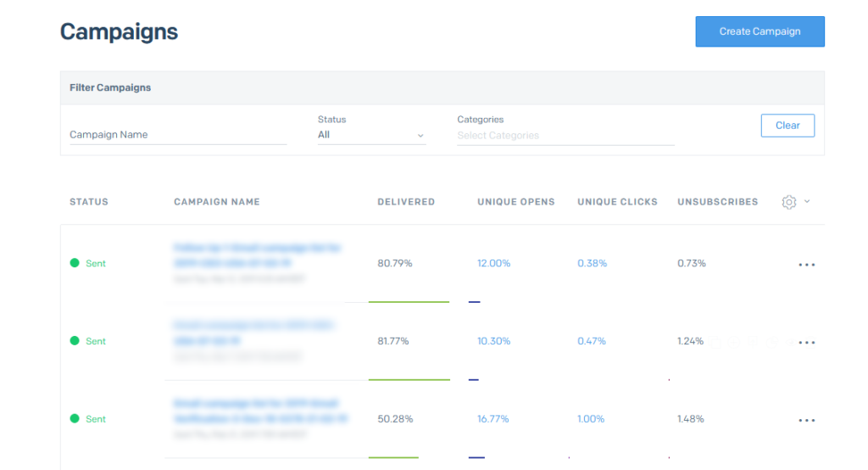Open actions menu for the 50.28% delivered campaign
The height and width of the screenshot is (470, 868).
(x=807, y=420)
